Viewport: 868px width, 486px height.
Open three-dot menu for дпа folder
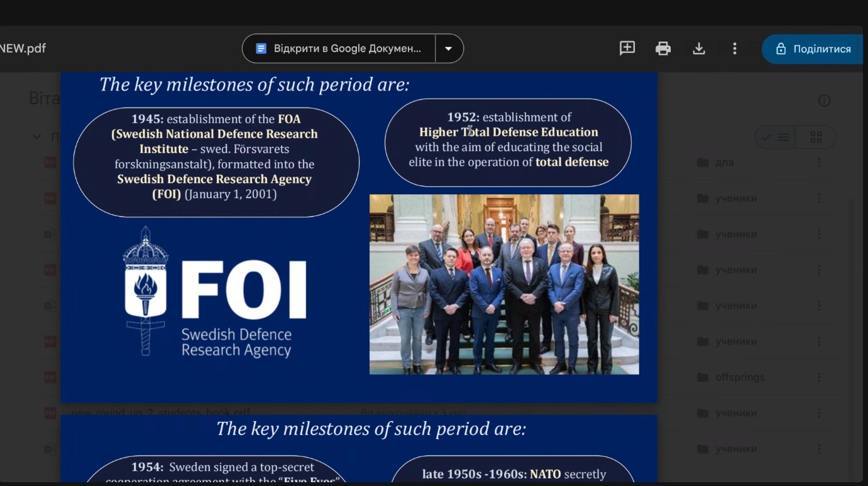click(x=819, y=162)
